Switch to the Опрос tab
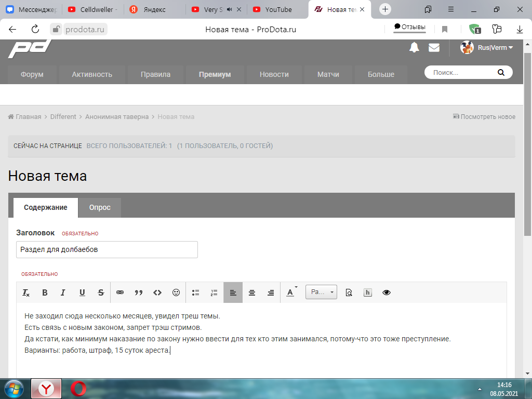532x399 pixels. click(x=100, y=207)
